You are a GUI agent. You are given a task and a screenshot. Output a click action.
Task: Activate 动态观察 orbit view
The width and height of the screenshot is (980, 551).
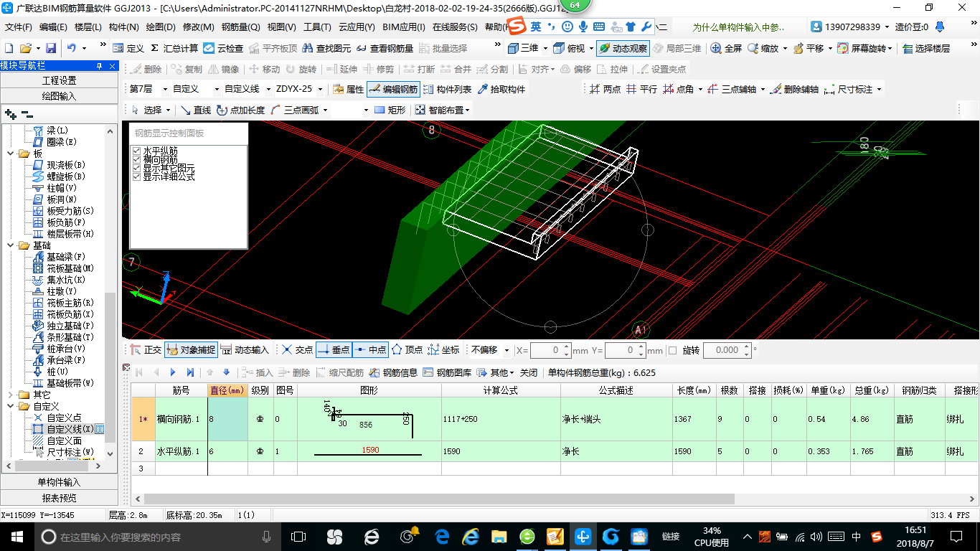(623, 48)
